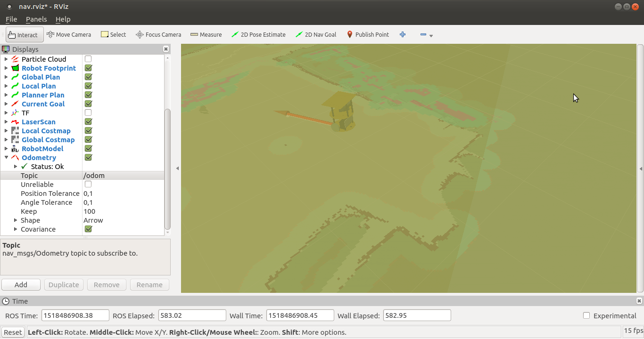Expand the LaserScan entry
The image size is (644, 339).
coord(6,121)
